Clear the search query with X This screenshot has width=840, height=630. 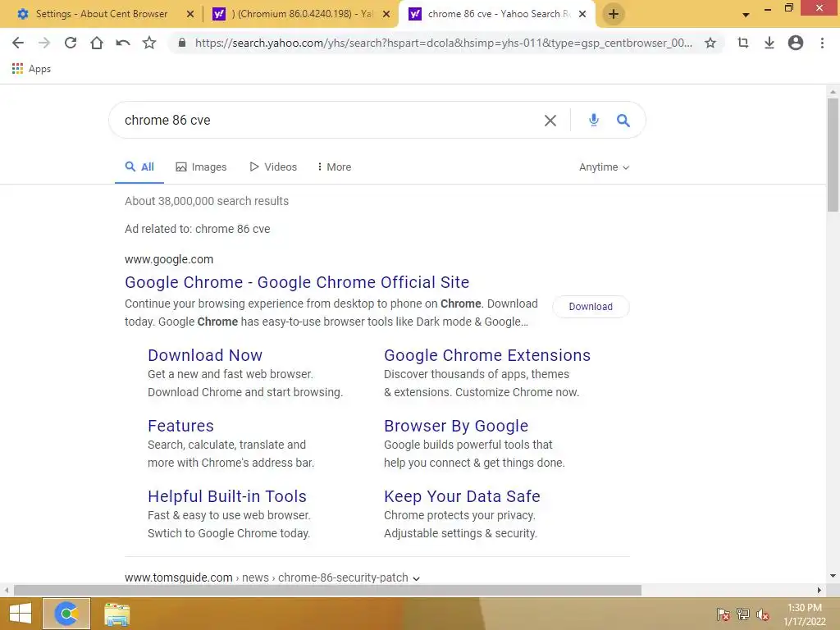coord(550,121)
